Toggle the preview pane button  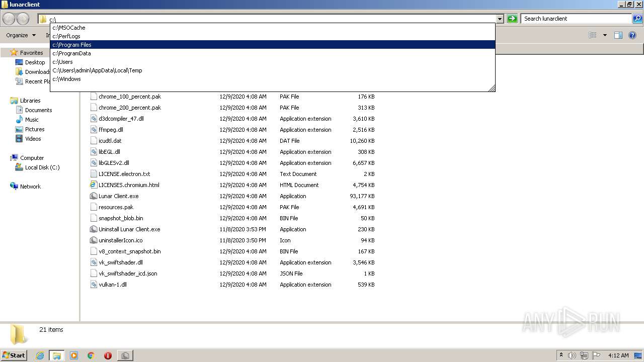pos(618,35)
